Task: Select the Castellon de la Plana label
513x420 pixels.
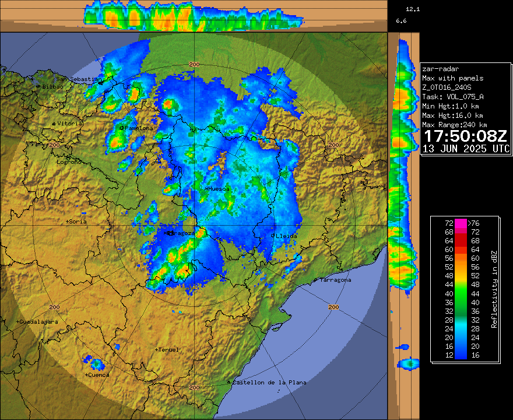Action: (x=269, y=382)
